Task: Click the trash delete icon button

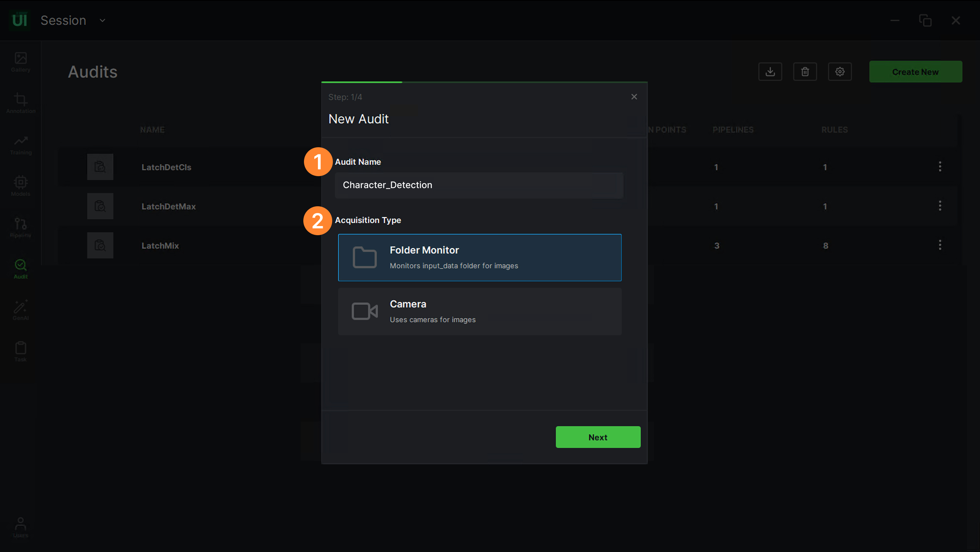Action: click(805, 72)
